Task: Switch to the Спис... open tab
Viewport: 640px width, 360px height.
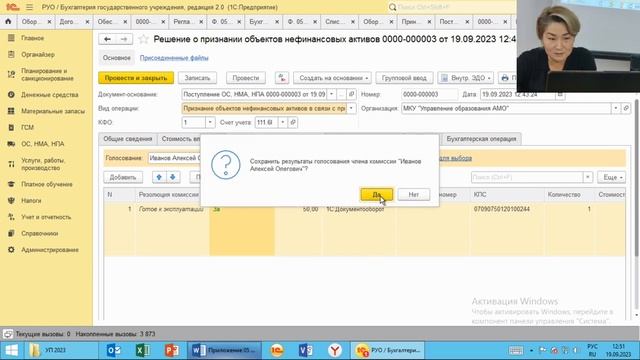Action: coord(335,22)
